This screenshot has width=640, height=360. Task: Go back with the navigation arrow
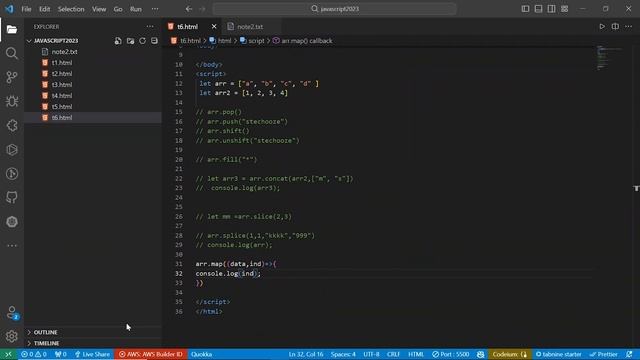coord(189,9)
